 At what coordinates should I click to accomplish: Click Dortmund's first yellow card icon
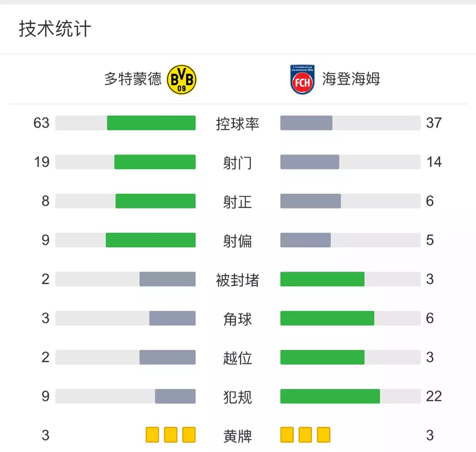click(152, 435)
